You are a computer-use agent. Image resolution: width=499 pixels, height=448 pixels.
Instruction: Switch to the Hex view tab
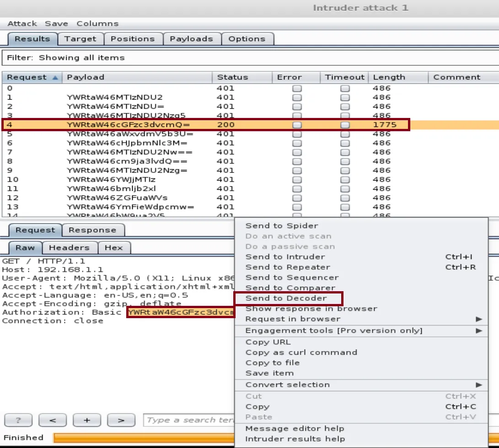114,248
